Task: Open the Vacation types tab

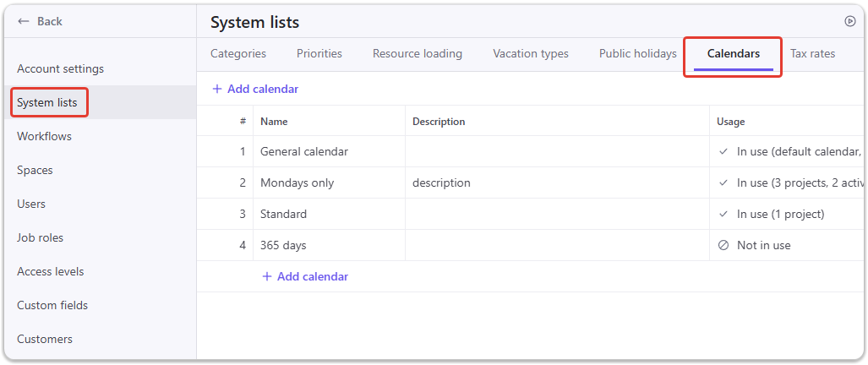Action: tap(531, 53)
